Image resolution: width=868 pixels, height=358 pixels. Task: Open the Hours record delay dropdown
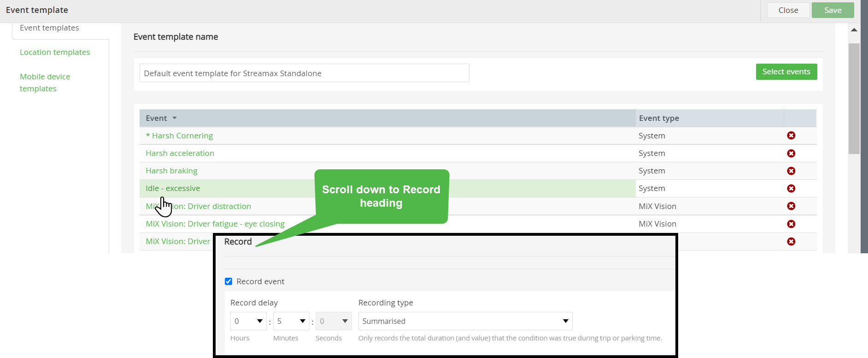pyautogui.click(x=248, y=321)
